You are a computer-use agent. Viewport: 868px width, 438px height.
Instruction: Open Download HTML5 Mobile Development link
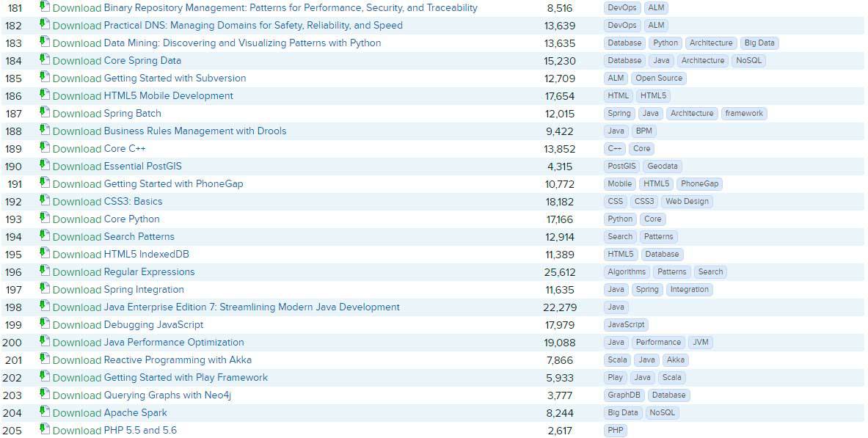click(x=143, y=96)
